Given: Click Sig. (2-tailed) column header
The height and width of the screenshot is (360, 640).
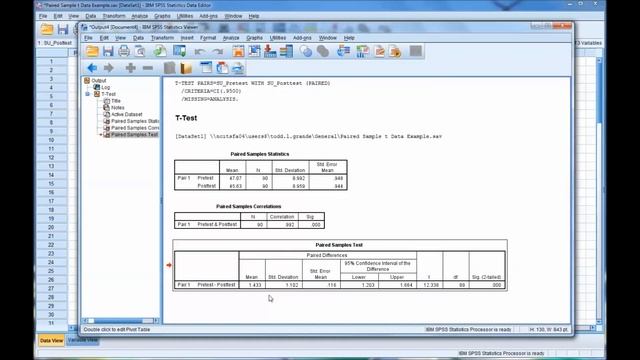Looking at the screenshot, I should tap(487, 277).
